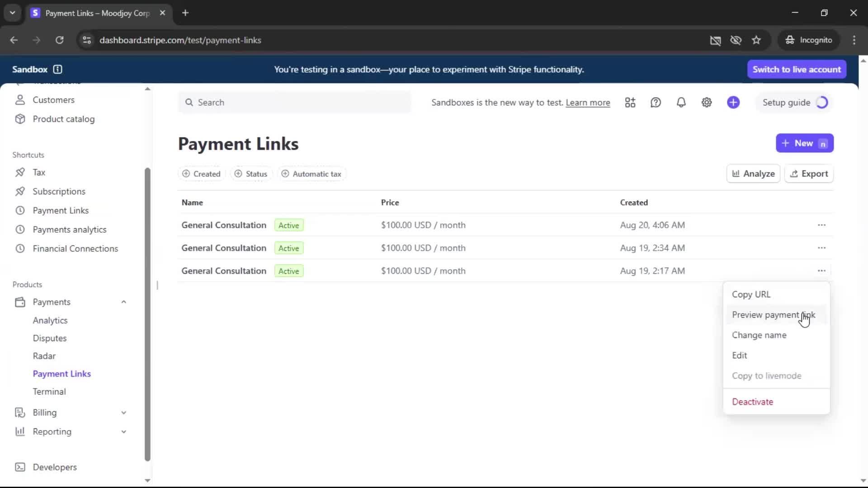Open more options for Aug 19, 2:34 AM link
The height and width of the screenshot is (488, 868).
coord(821,248)
